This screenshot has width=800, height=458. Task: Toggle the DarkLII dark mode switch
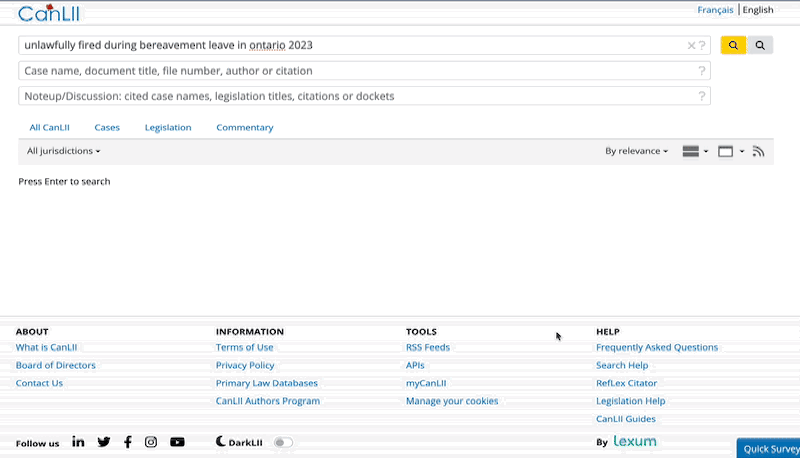click(284, 442)
